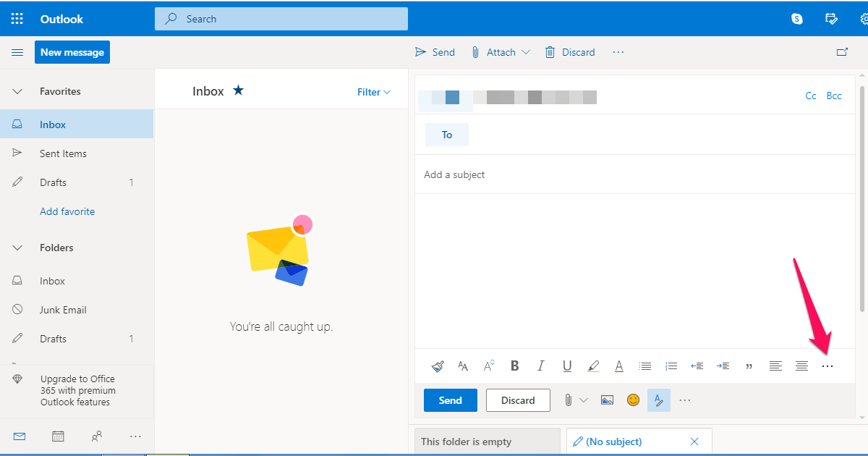Align text to the left

[x=775, y=366]
